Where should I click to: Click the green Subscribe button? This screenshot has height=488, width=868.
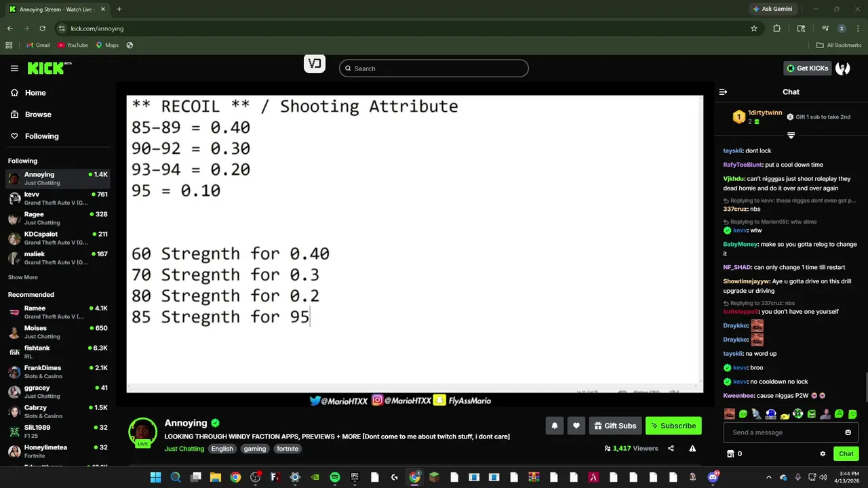point(673,426)
